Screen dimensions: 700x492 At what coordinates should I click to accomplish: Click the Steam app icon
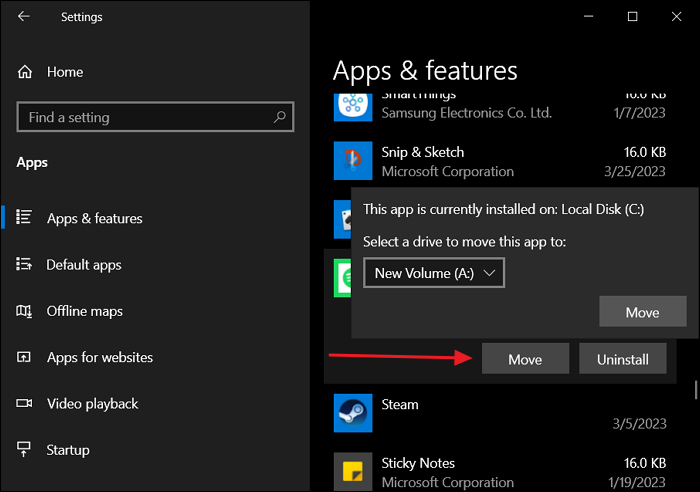[351, 413]
